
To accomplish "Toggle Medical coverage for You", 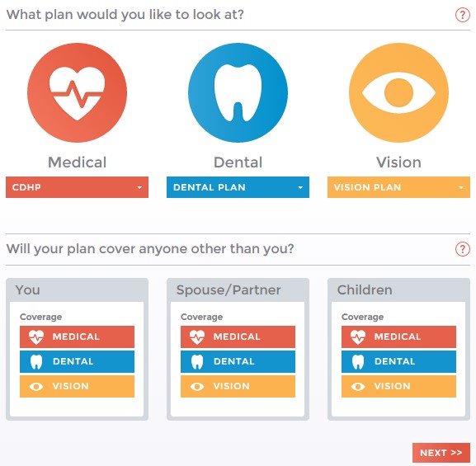I will point(77,337).
